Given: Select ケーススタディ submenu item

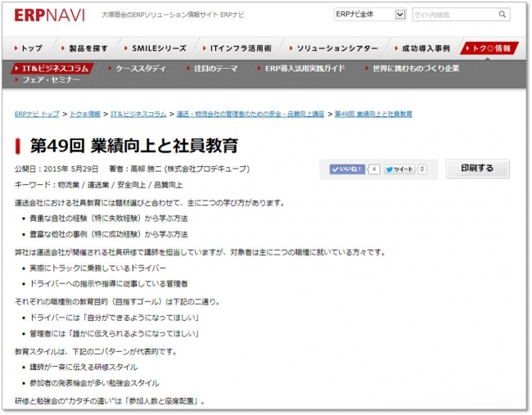Looking at the screenshot, I should point(137,69).
